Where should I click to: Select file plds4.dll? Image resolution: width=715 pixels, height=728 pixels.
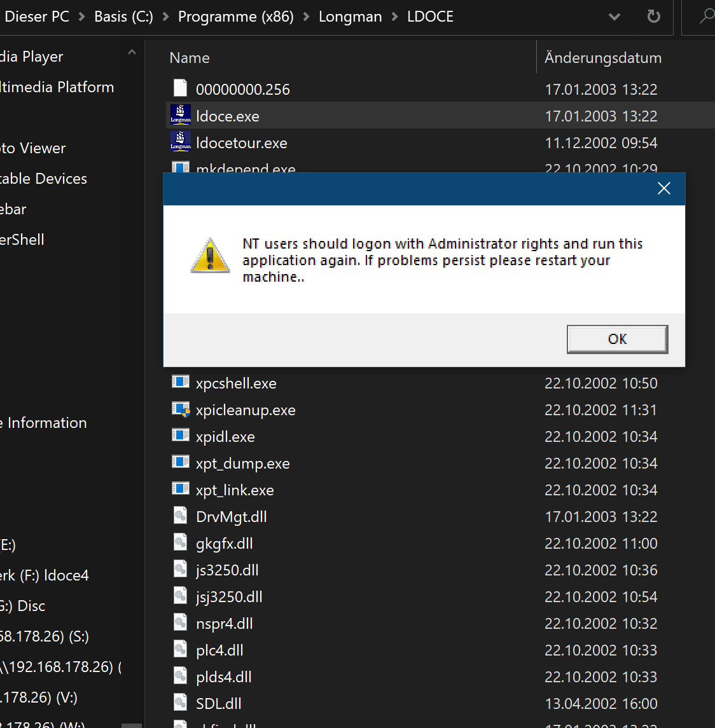[x=223, y=677]
